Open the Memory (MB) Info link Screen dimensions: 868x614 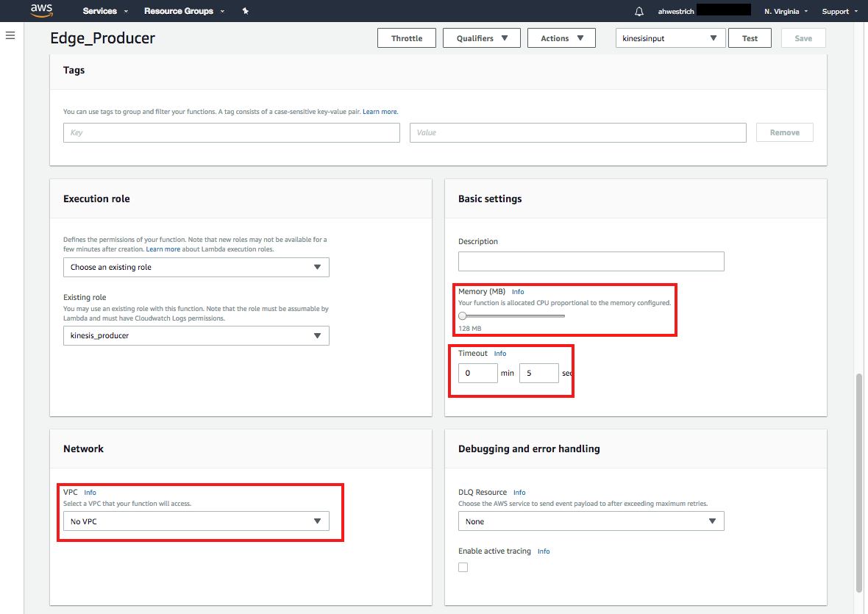[518, 292]
